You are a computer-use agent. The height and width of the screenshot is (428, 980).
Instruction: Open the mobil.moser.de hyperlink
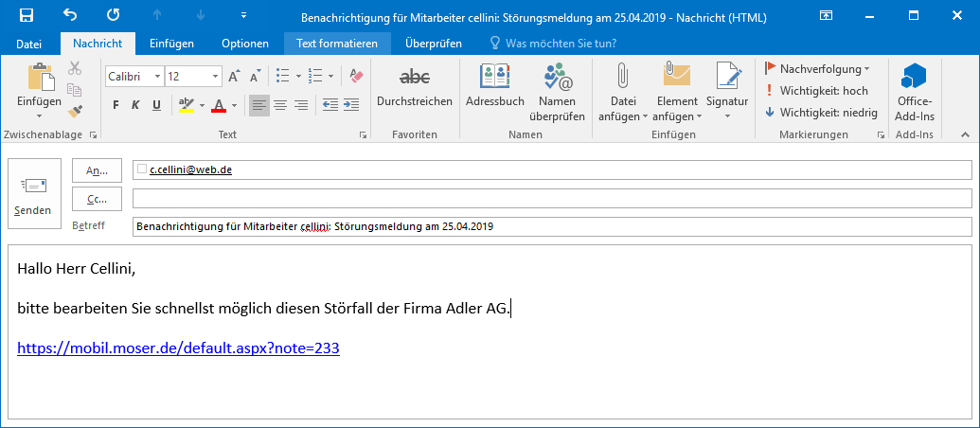[x=178, y=348]
